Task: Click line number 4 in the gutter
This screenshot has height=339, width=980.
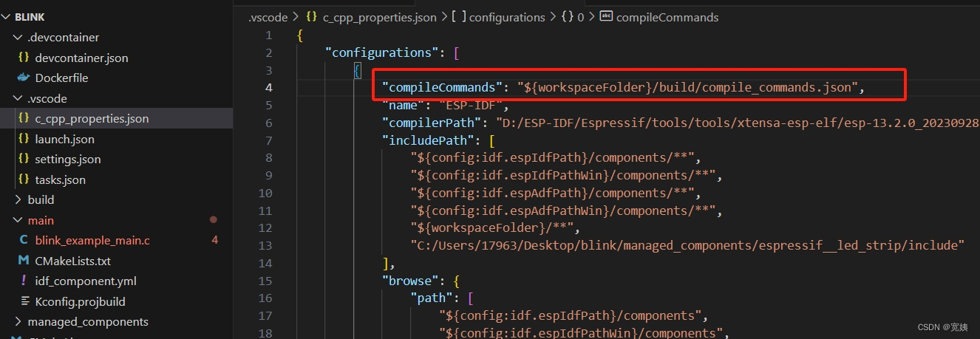Action: coord(269,87)
